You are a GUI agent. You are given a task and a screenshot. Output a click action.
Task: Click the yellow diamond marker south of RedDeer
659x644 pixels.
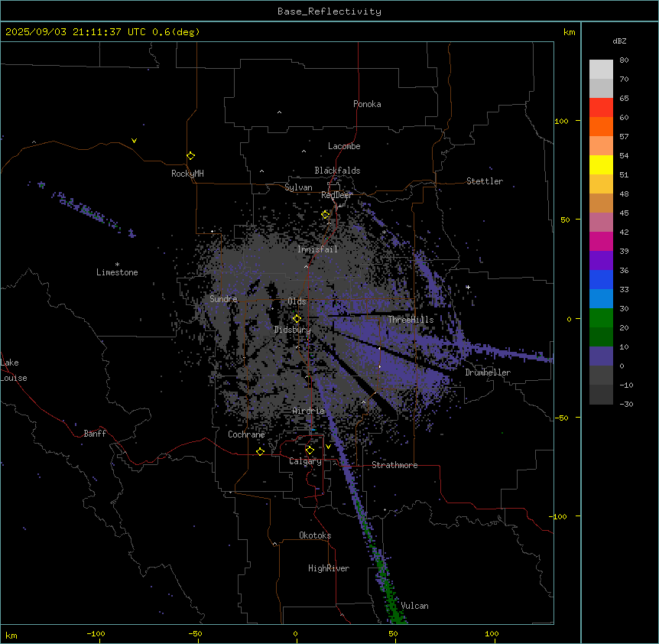[326, 215]
